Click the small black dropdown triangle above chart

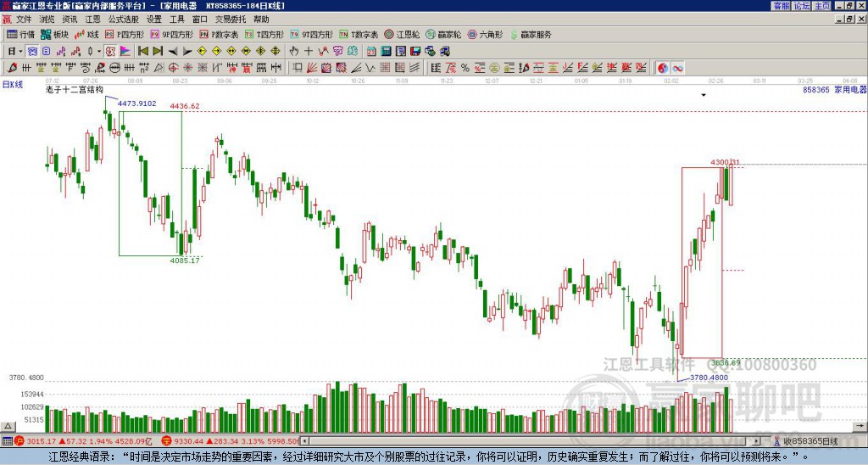pos(704,95)
